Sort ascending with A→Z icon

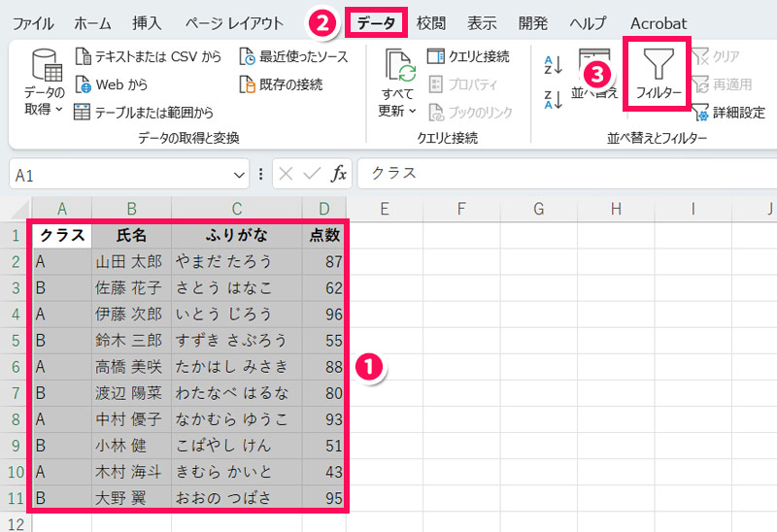[x=554, y=65]
